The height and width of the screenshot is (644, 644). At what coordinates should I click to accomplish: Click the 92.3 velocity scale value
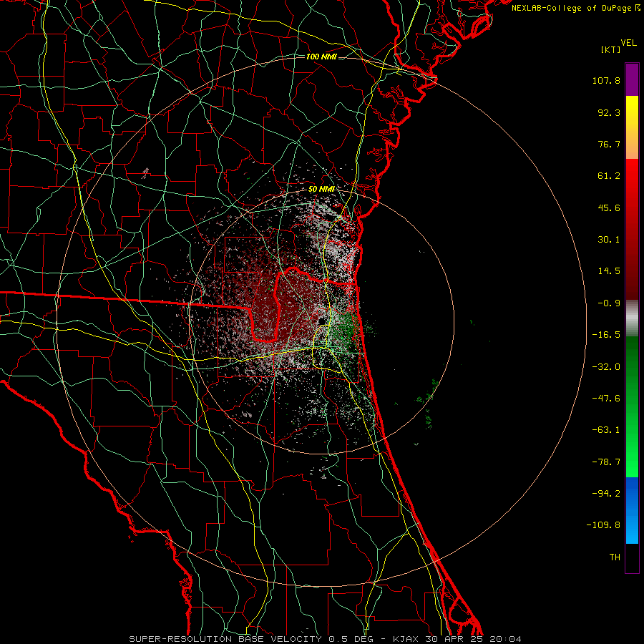pyautogui.click(x=609, y=112)
